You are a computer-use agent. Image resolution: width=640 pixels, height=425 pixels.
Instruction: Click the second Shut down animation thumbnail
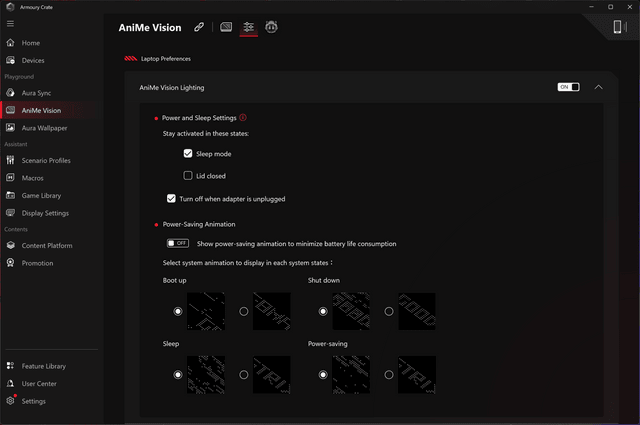pos(417,311)
